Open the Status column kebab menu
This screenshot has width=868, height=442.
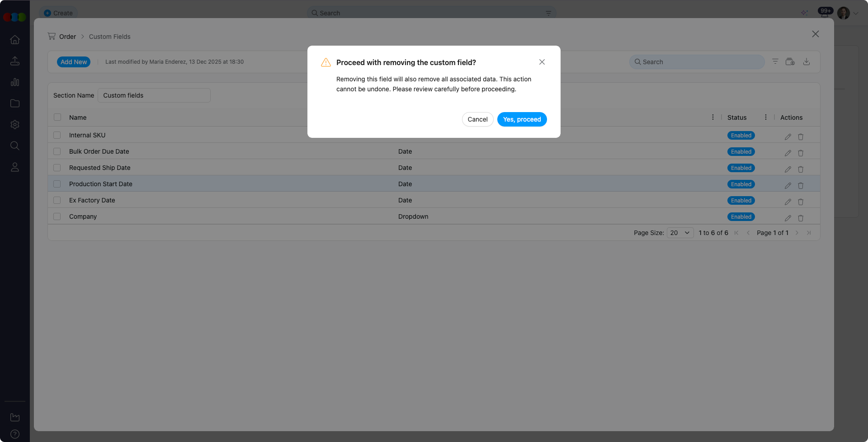pos(766,117)
